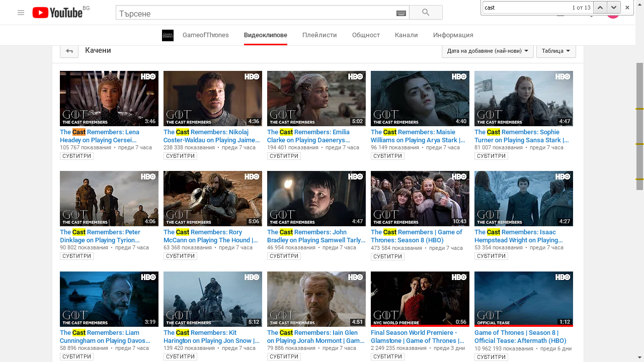Expand the Дата на добавяне sort dropdown
Viewport: 644px width, 362px height.
pos(487,51)
